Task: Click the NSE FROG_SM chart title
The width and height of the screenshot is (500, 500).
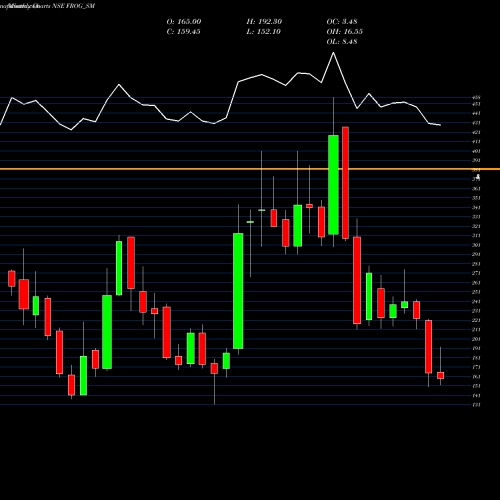Action: coord(74,6)
